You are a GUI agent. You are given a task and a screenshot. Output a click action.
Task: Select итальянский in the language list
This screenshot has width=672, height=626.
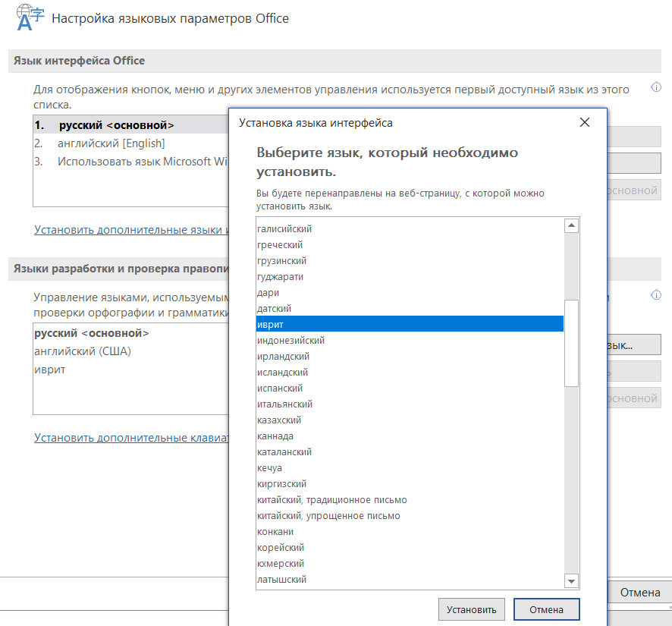click(284, 404)
